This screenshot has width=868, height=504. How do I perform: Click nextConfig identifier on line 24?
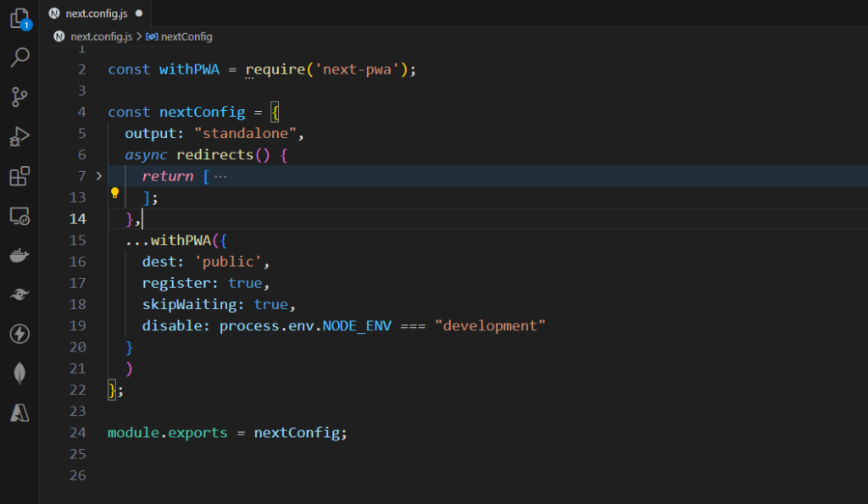[x=297, y=433]
